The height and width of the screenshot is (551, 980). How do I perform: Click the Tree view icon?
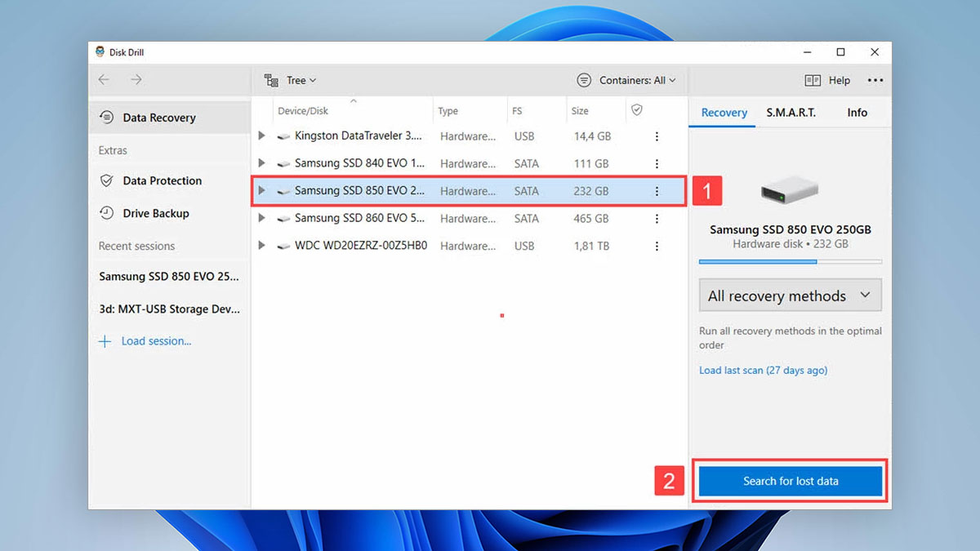point(272,80)
